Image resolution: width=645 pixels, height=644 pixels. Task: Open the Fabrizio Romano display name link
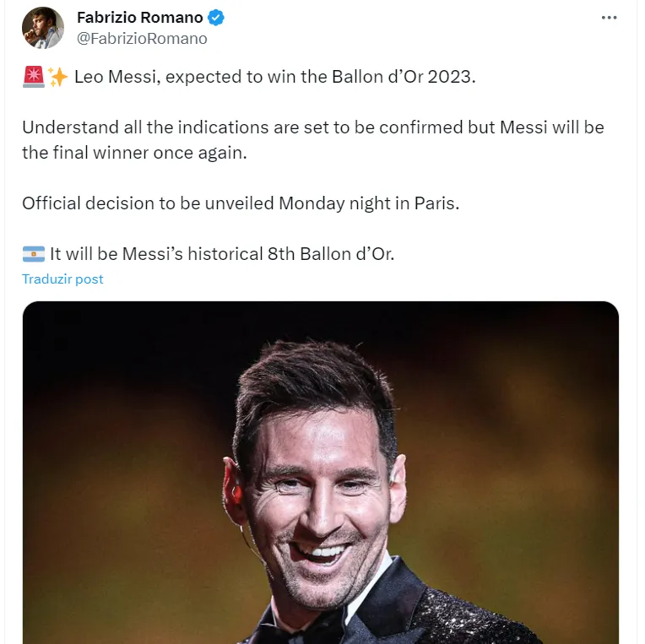coord(140,18)
